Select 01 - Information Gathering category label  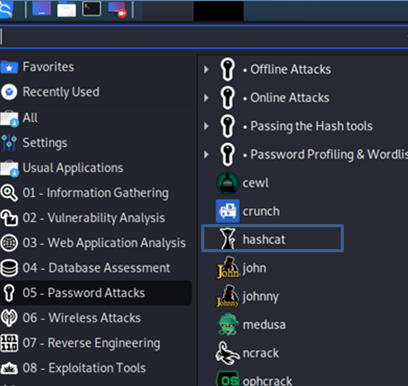(96, 193)
